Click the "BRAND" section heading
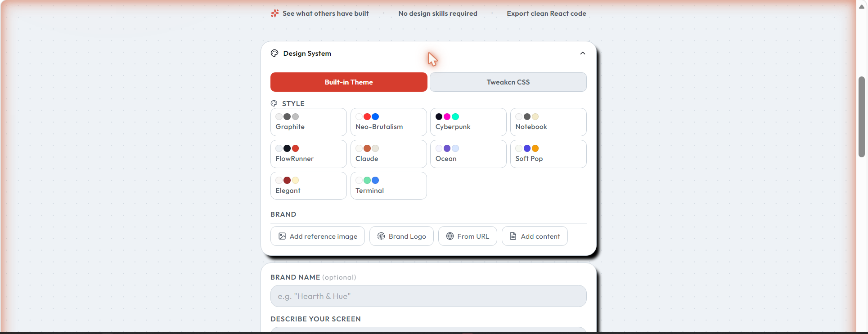This screenshot has height=334, width=868. tap(283, 214)
